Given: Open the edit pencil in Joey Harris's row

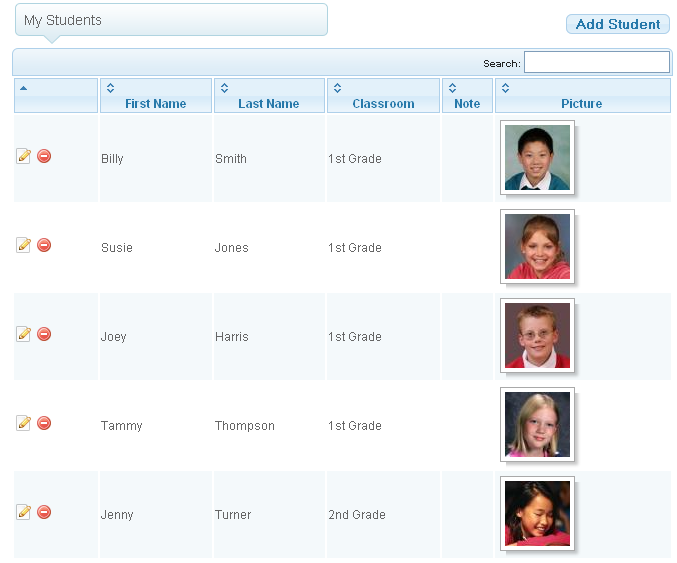Looking at the screenshot, I should click(24, 334).
